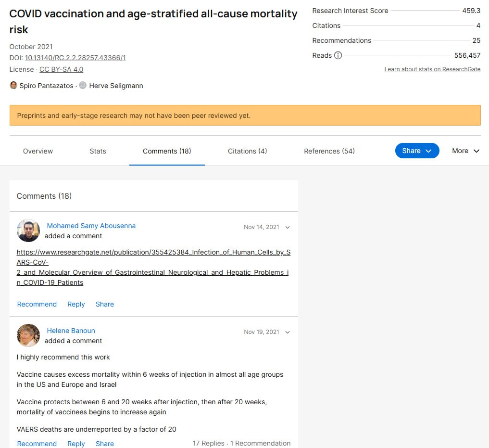The height and width of the screenshot is (448, 489).
Task: Expand options chevron on Nov 19 comment
Action: tap(288, 332)
